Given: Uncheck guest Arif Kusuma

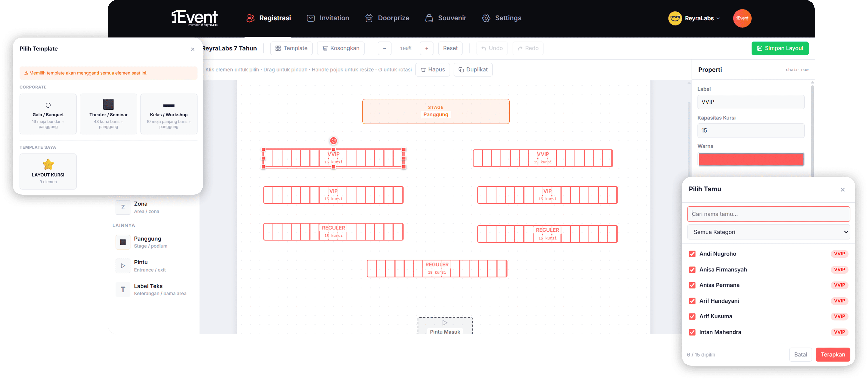Looking at the screenshot, I should [692, 316].
